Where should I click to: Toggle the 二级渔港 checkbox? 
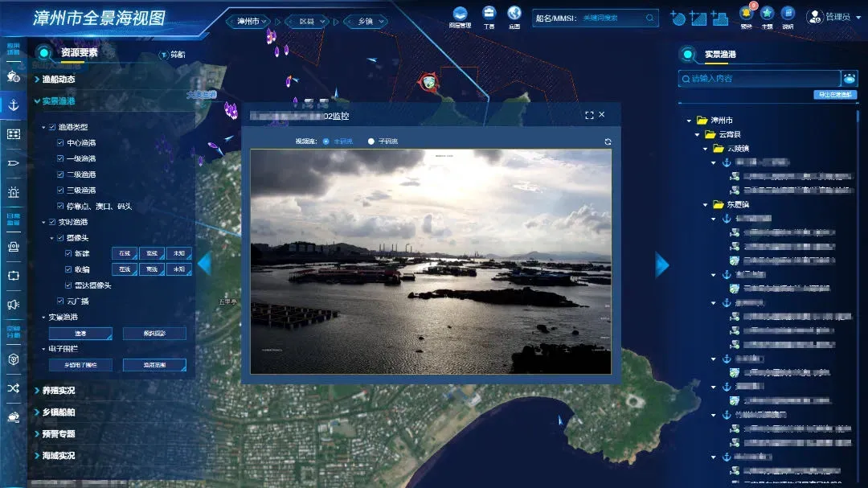pos(60,174)
